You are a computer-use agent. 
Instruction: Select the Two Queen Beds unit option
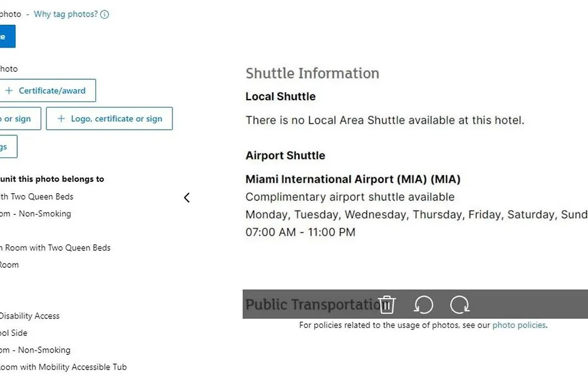pyautogui.click(x=37, y=196)
